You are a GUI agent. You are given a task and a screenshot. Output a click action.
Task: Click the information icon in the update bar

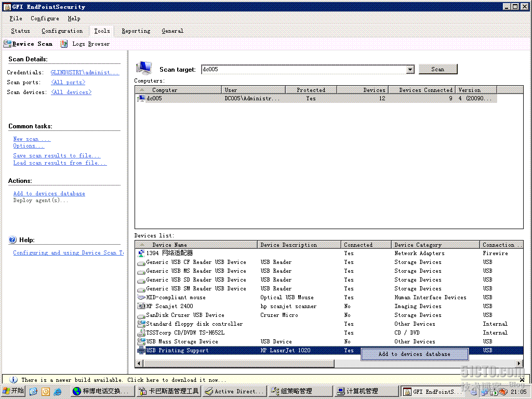tap(13, 380)
